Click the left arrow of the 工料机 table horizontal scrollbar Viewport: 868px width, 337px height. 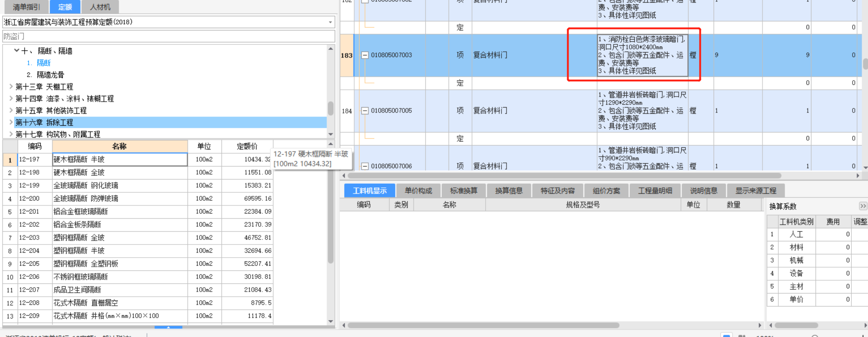344,325
